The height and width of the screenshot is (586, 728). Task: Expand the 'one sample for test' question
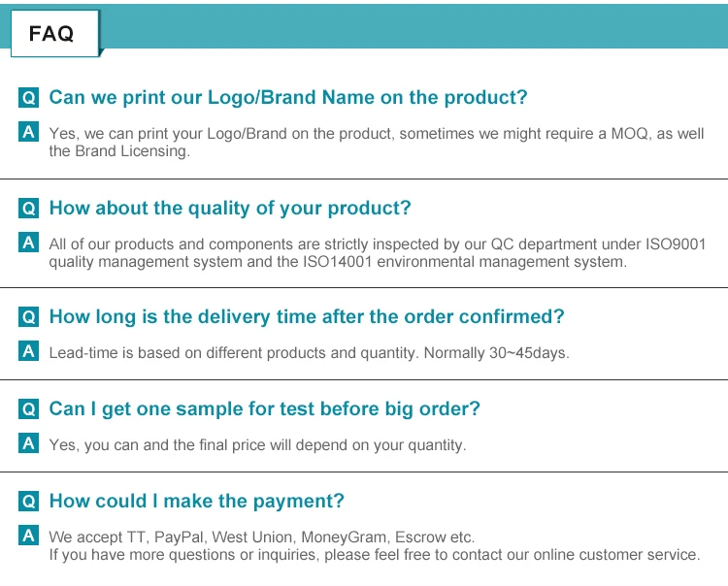264,409
